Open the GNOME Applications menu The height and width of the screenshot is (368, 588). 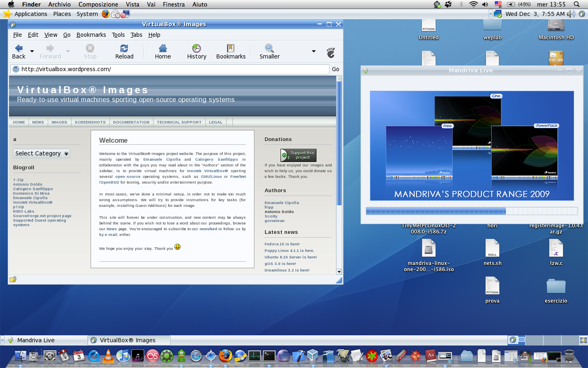(x=31, y=14)
